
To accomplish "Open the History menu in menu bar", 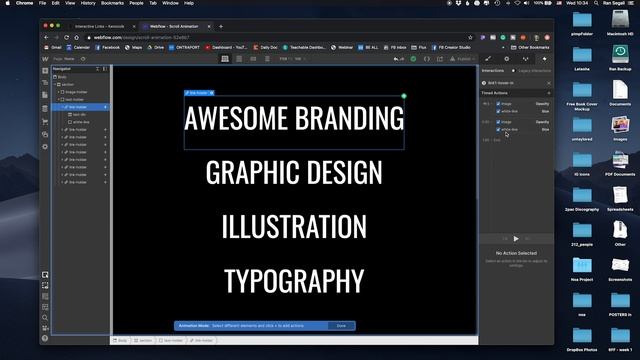I will point(88,3).
